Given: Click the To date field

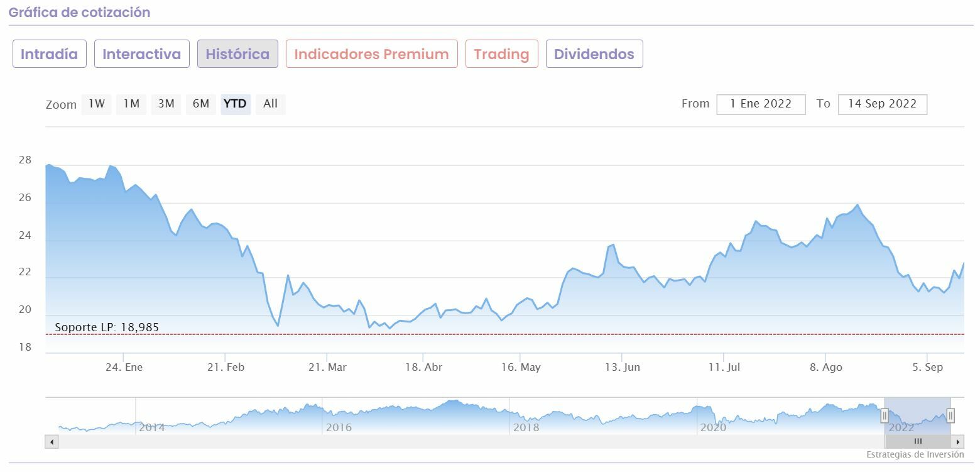Looking at the screenshot, I should [882, 104].
